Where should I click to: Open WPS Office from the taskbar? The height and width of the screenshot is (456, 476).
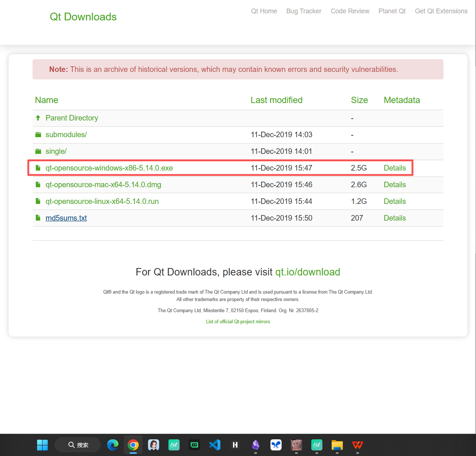(358, 445)
